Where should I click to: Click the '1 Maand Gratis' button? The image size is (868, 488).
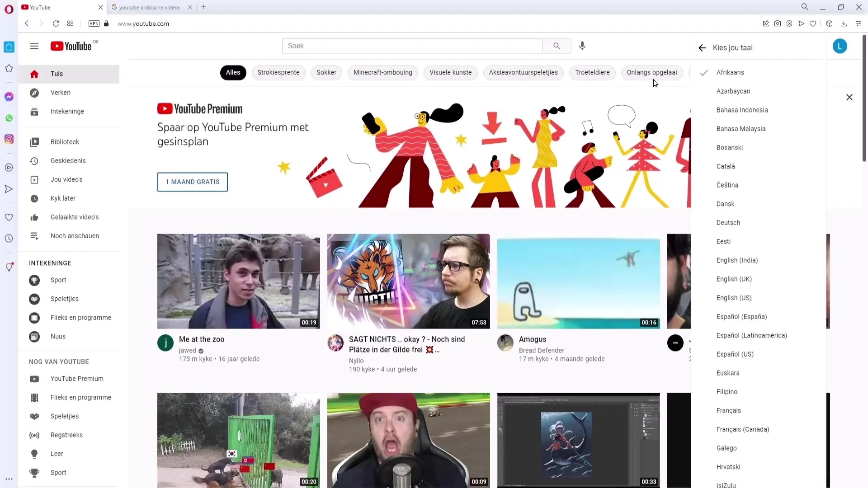192,182
